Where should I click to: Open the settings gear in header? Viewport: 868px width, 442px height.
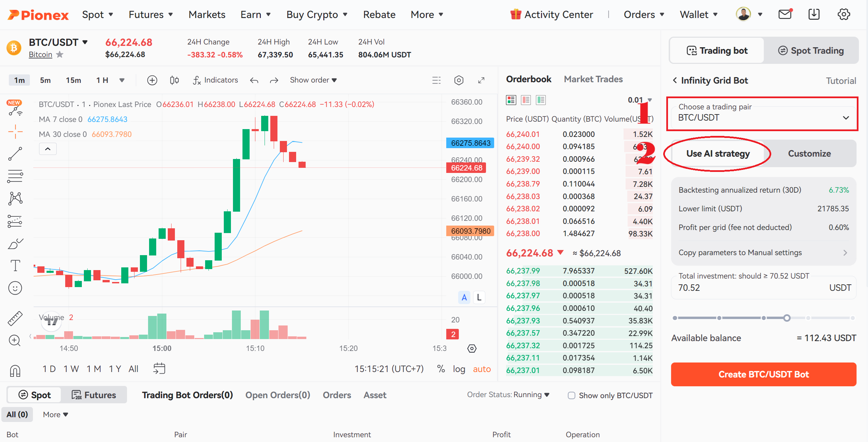(844, 14)
